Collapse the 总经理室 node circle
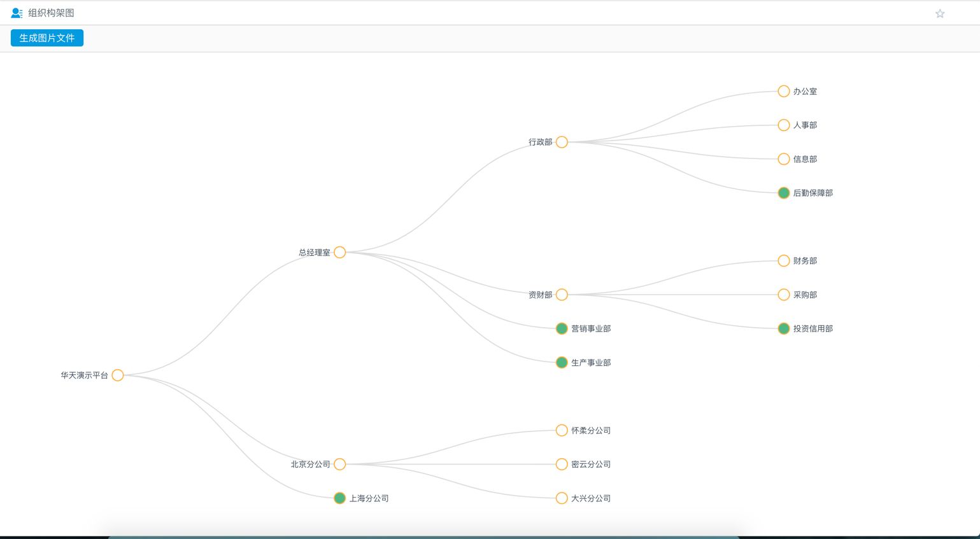The image size is (980, 539). pyautogui.click(x=340, y=253)
